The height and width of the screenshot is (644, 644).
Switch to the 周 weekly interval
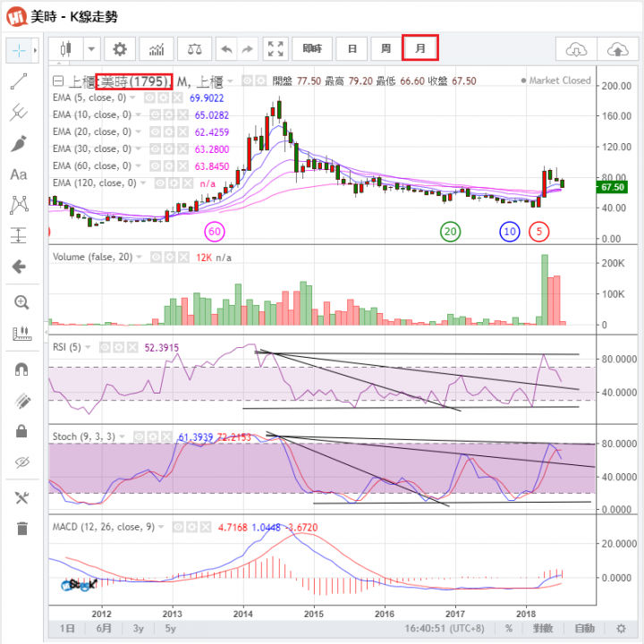coord(386,49)
